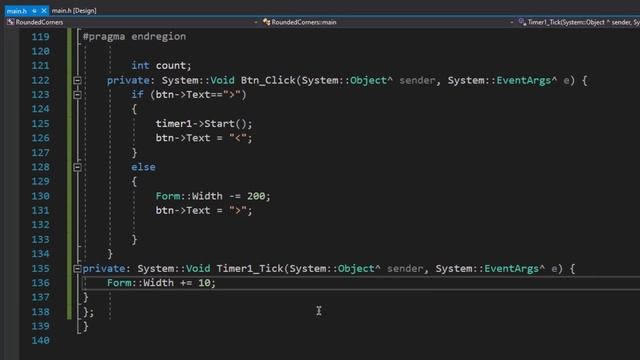Collapse the if block at line 123
This screenshot has width=640, height=360.
point(77,95)
